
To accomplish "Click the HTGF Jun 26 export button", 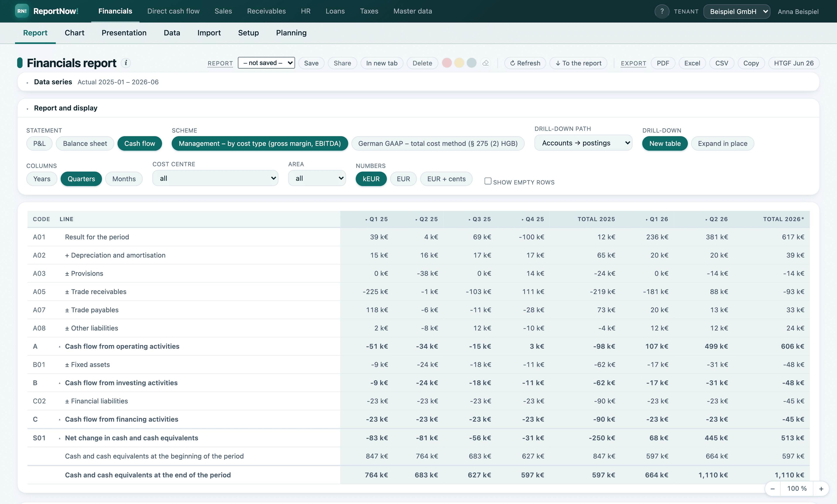I will click(x=794, y=63).
